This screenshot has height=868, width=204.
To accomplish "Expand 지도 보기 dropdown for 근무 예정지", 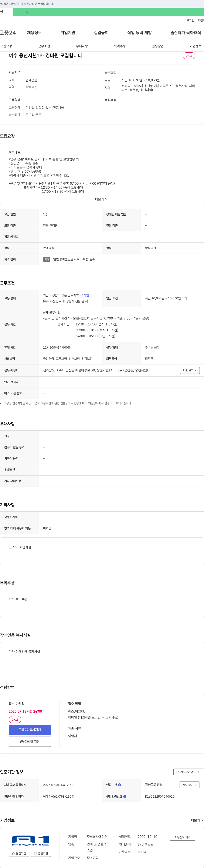I will click(x=190, y=370).
